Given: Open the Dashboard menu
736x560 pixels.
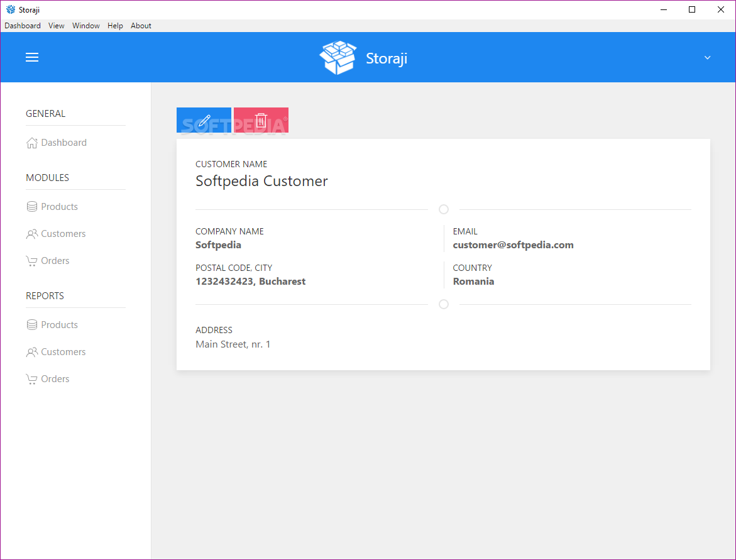Looking at the screenshot, I should tap(23, 26).
